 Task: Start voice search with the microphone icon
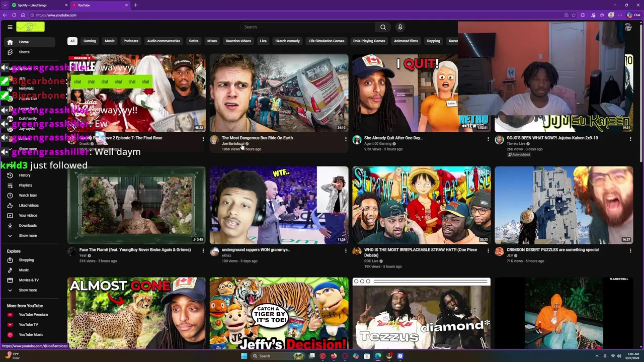400,27
